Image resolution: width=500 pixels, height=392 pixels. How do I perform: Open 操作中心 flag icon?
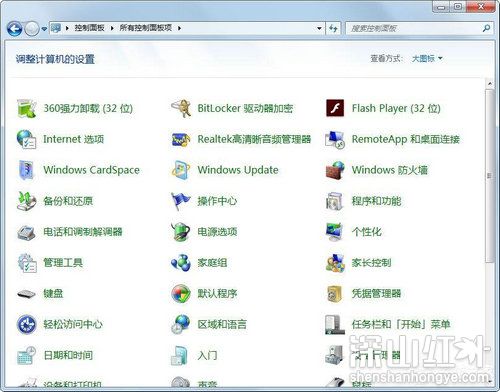pyautogui.click(x=180, y=201)
